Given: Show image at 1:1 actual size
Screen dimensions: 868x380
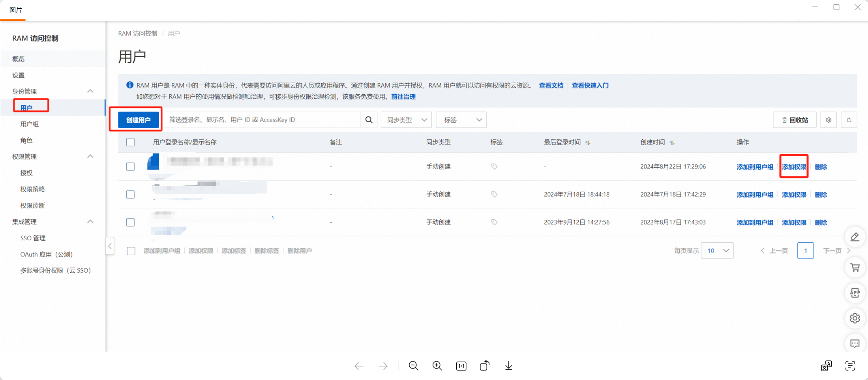Looking at the screenshot, I should click(461, 366).
